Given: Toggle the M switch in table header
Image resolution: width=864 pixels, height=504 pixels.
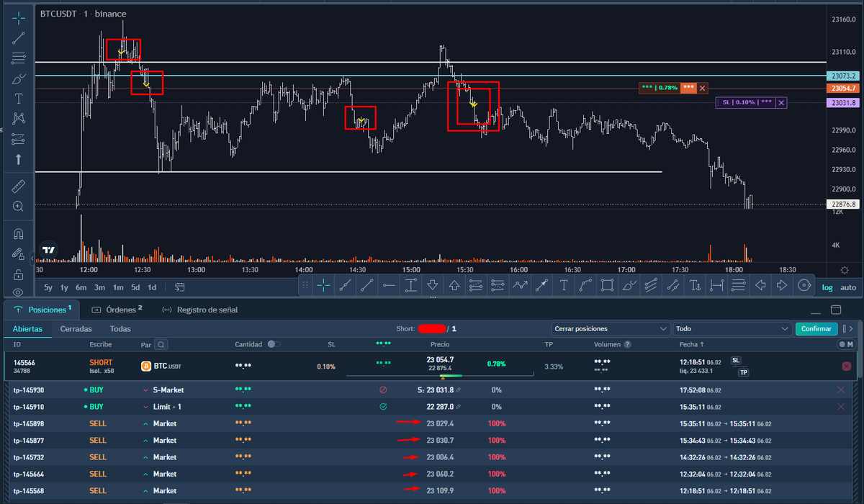Looking at the screenshot, I should tap(845, 345).
